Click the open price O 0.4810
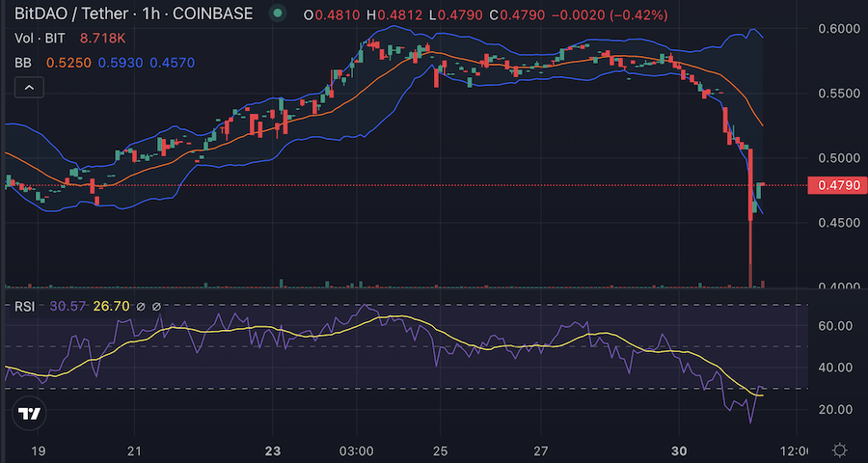 (x=331, y=14)
